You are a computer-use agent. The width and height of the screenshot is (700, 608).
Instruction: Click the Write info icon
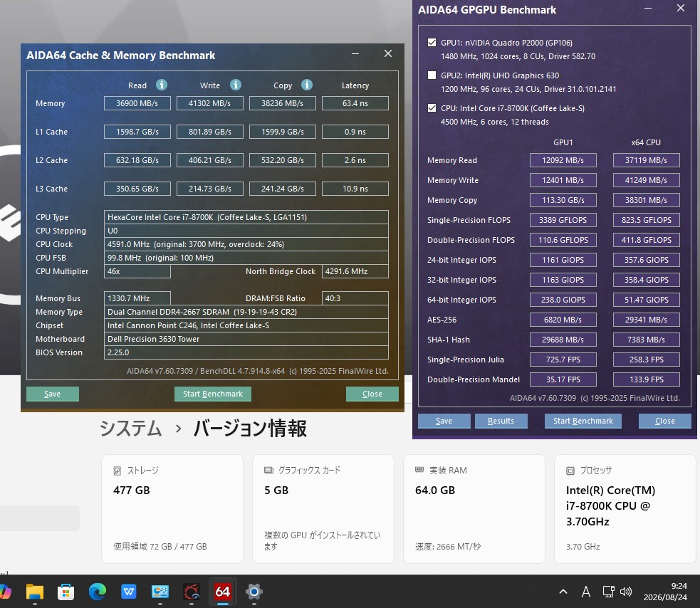point(235,85)
